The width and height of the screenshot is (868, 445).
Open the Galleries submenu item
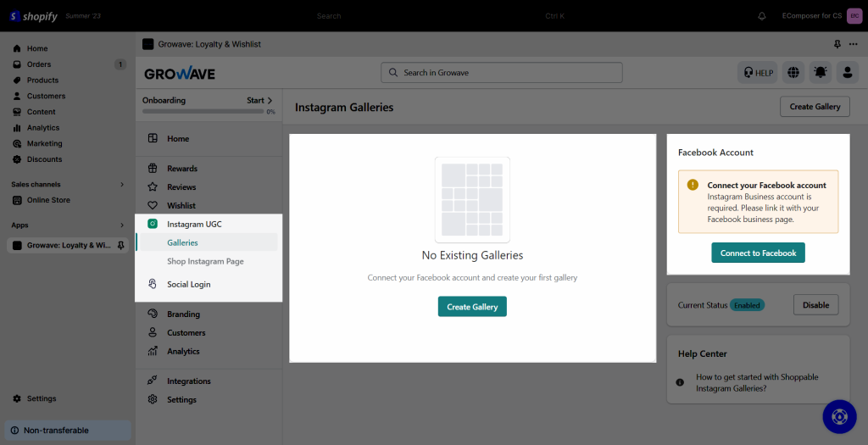[209, 242]
